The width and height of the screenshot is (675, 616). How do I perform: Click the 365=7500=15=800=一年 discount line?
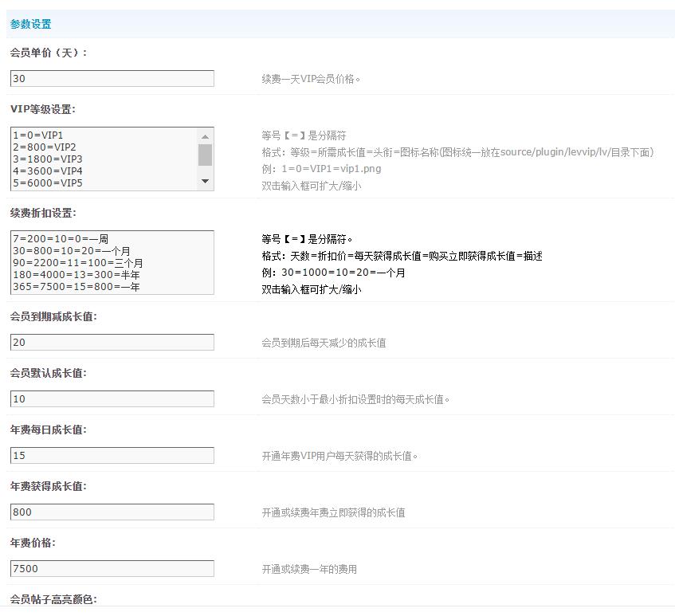(x=77, y=287)
